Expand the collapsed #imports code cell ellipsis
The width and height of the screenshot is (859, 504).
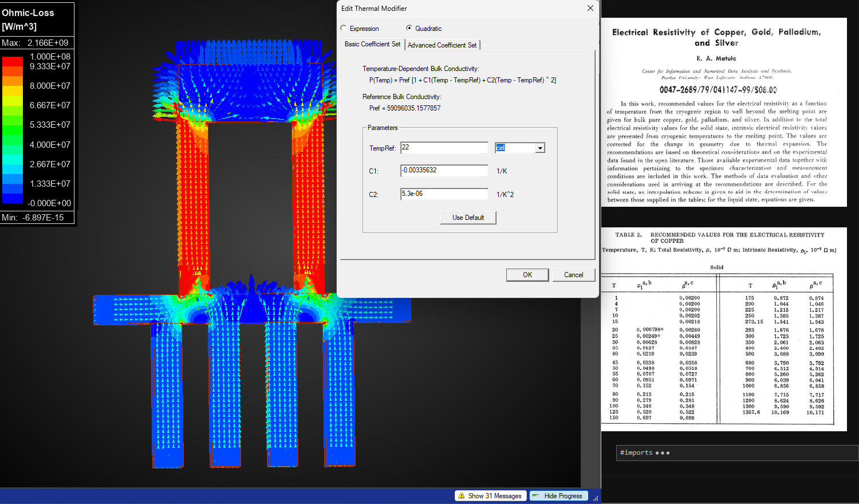pos(663,453)
